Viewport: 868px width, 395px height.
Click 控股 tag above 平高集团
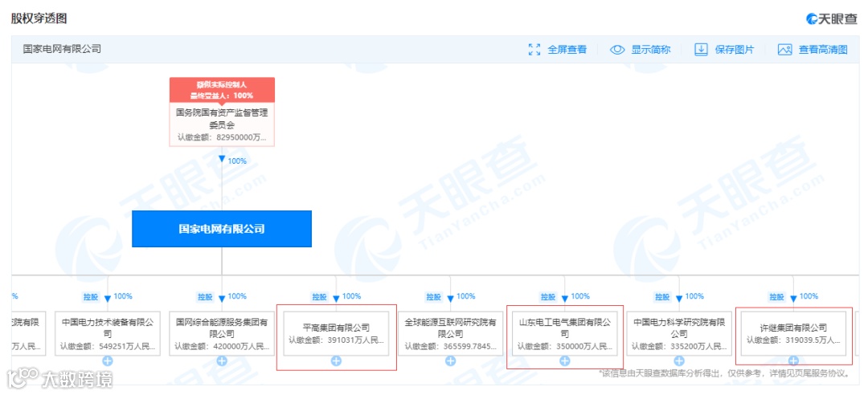click(319, 297)
